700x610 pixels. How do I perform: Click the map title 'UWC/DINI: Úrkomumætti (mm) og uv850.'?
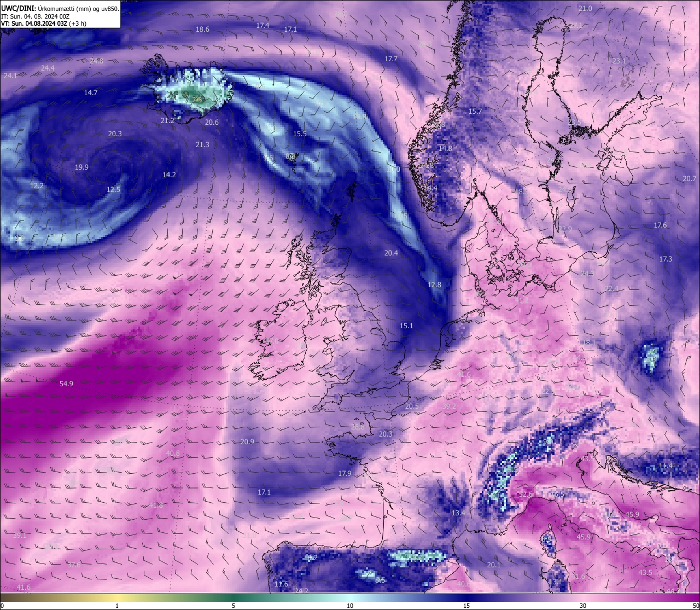click(x=60, y=9)
